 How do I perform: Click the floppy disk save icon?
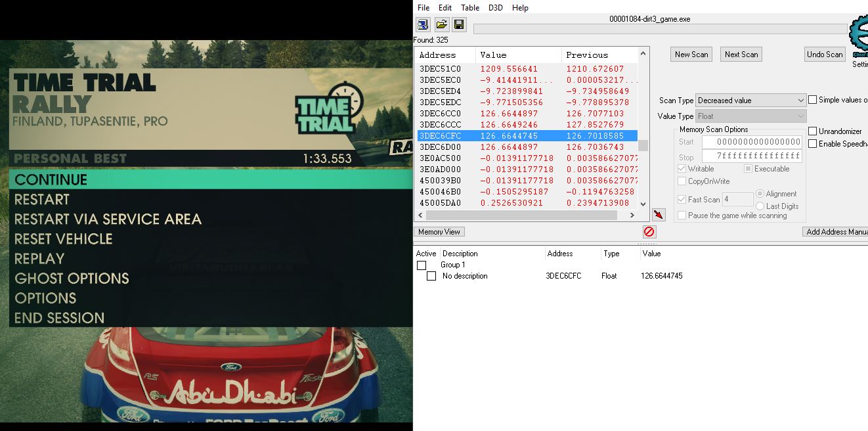pyautogui.click(x=459, y=24)
